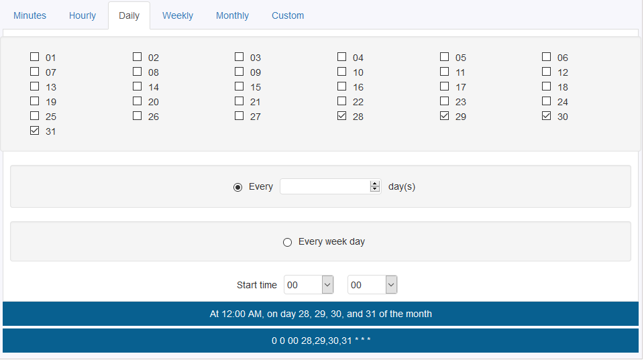Tick the day 24 checkbox
The height and width of the screenshot is (360, 644).
pos(546,101)
